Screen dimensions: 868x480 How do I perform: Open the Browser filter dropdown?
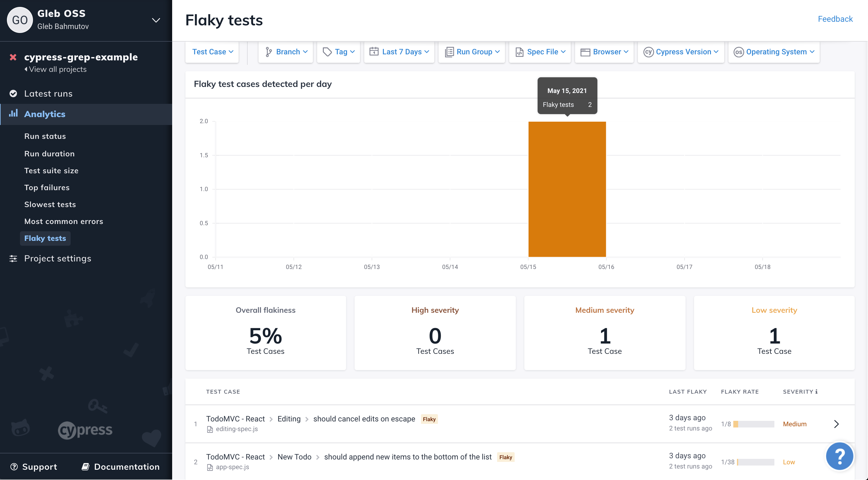604,52
